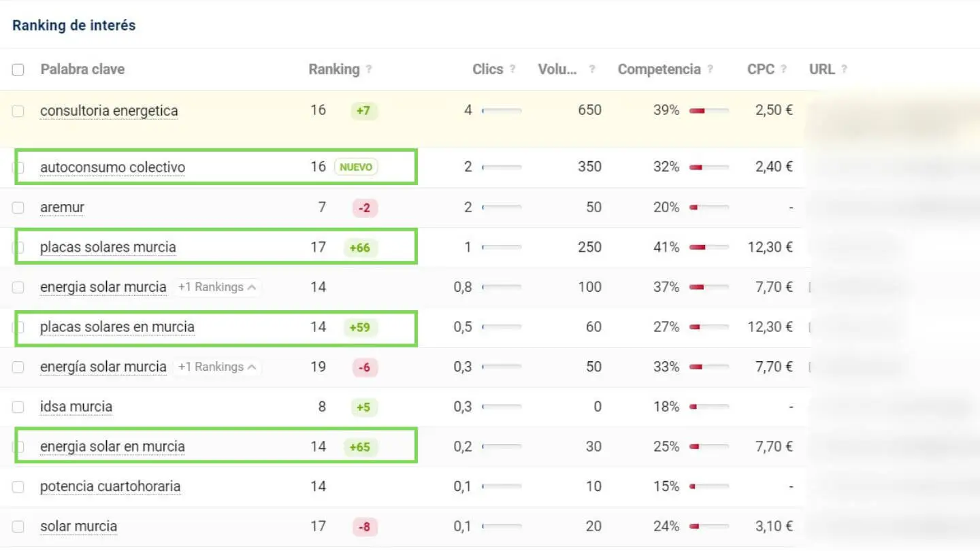Select the aremur row checkbox
The width and height of the screenshot is (980, 551).
point(18,207)
